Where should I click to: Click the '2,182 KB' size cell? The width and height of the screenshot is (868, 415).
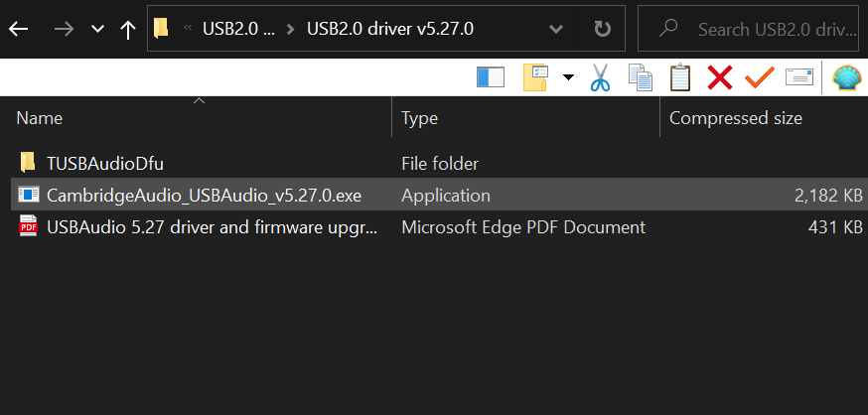click(828, 196)
